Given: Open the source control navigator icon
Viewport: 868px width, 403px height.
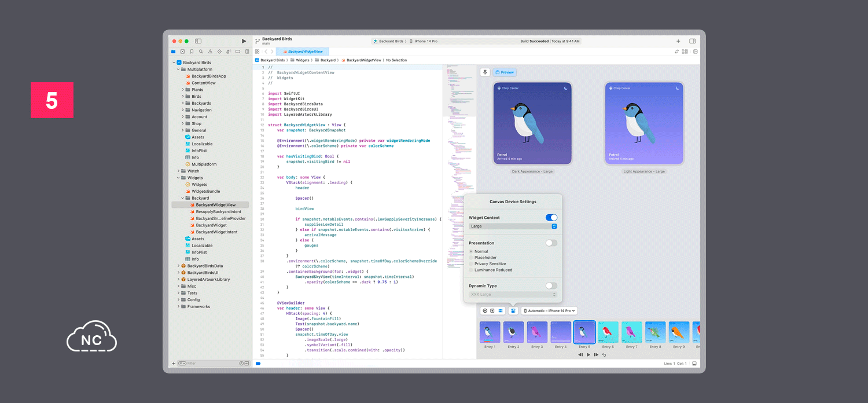Looking at the screenshot, I should [182, 52].
